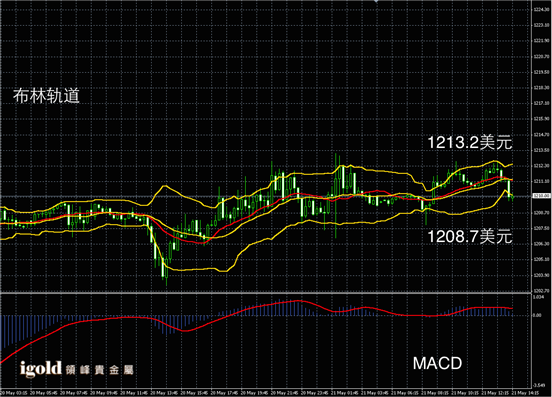Click the 0.00 MACD zero level label

[537, 315]
